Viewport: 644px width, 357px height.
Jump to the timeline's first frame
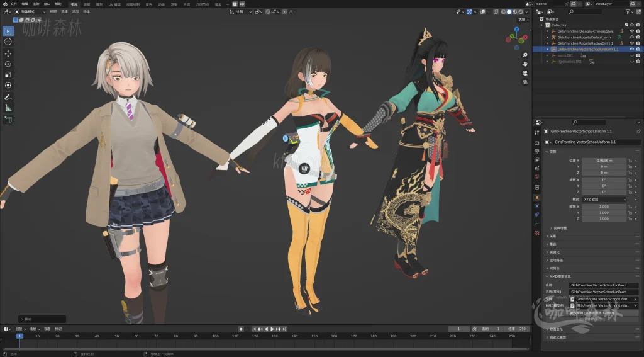point(254,329)
